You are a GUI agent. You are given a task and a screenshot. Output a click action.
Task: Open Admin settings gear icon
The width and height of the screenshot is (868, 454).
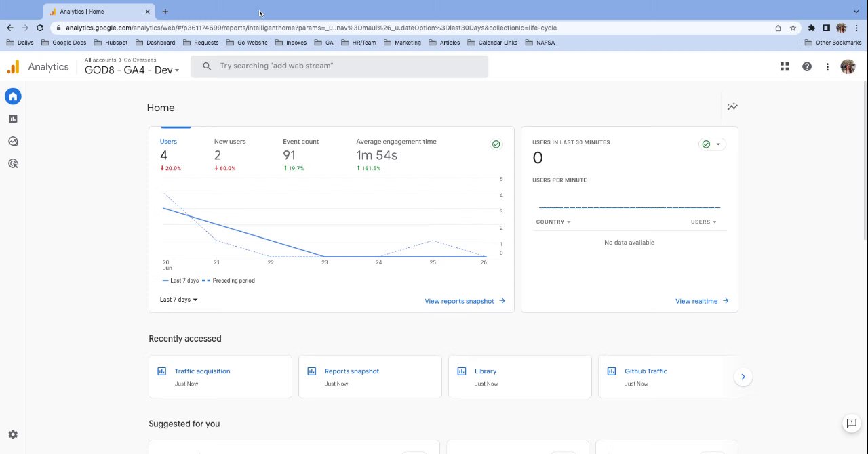[x=13, y=434]
